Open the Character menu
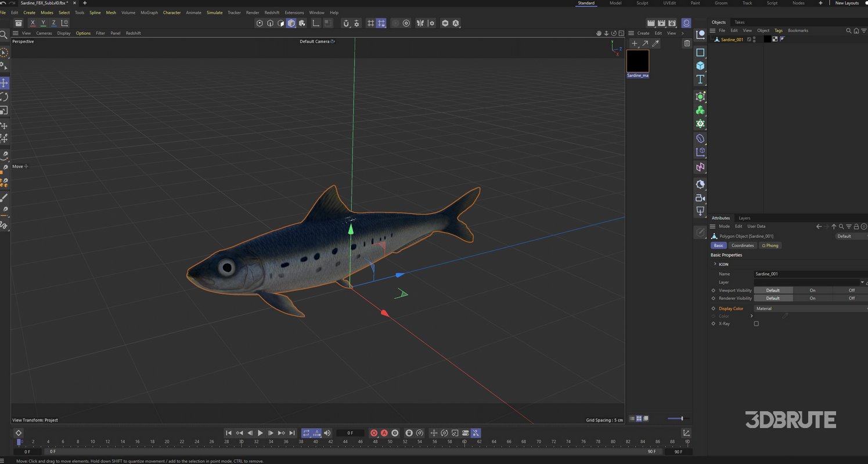Image resolution: width=868 pixels, height=464 pixels. click(x=172, y=12)
